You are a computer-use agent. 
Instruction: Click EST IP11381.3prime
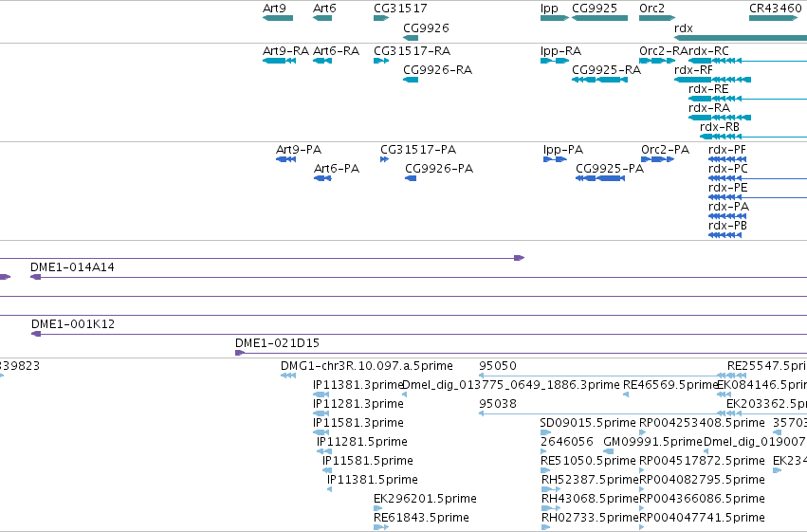point(321,394)
